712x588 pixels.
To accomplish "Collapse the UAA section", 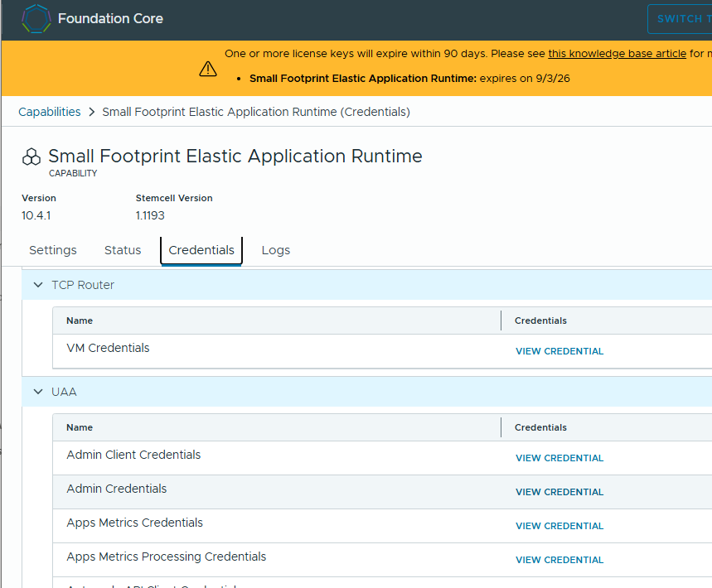I will tap(38, 392).
